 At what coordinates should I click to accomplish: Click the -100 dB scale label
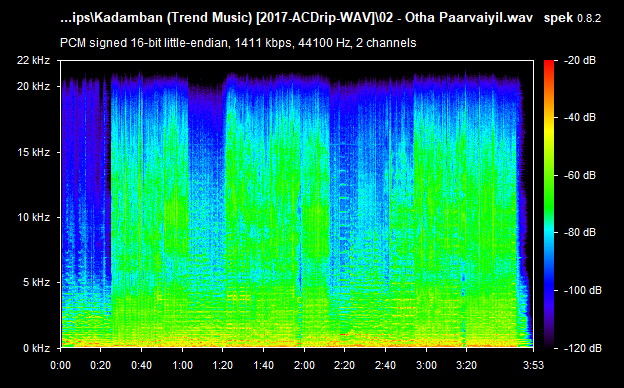[x=583, y=291]
